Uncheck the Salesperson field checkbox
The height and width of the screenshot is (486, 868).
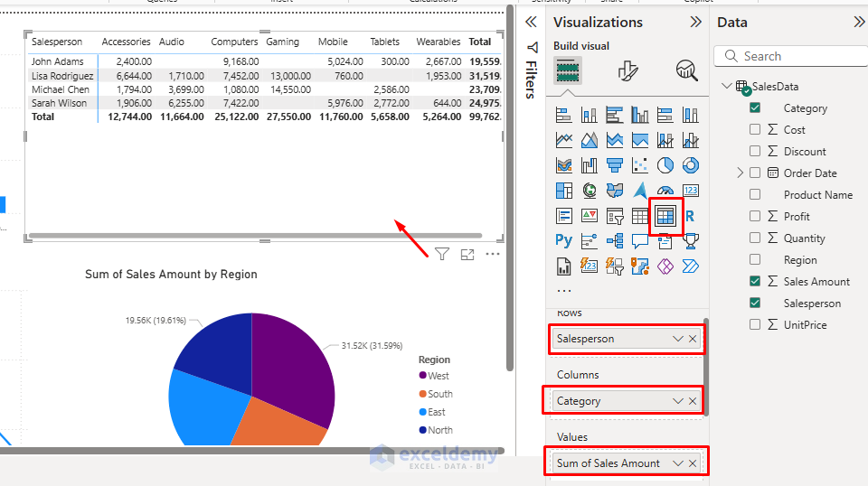[x=754, y=303]
